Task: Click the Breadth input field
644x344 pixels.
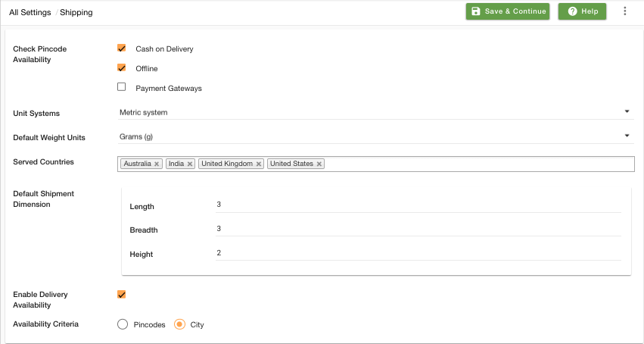Action: coord(418,229)
